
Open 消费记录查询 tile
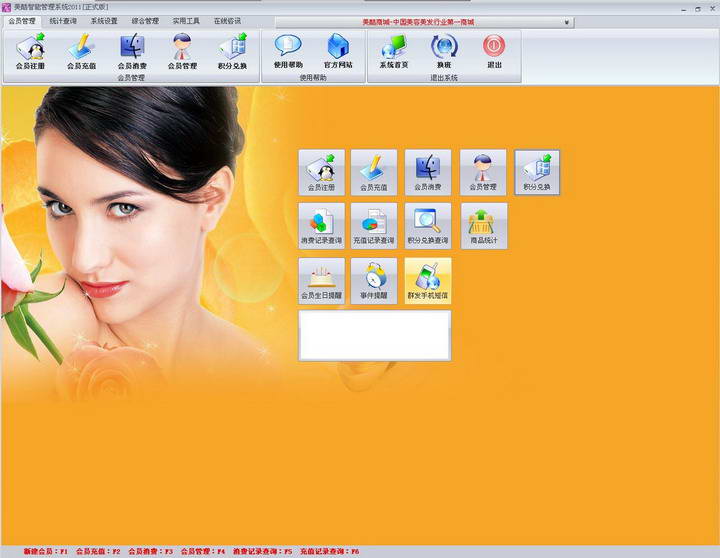point(321,226)
